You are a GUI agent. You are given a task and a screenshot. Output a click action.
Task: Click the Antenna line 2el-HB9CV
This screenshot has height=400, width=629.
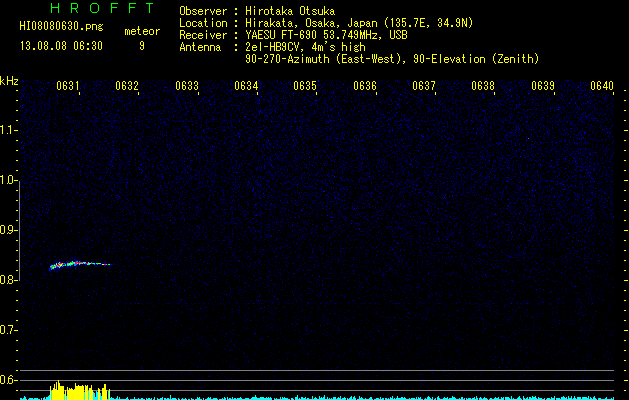click(x=272, y=47)
